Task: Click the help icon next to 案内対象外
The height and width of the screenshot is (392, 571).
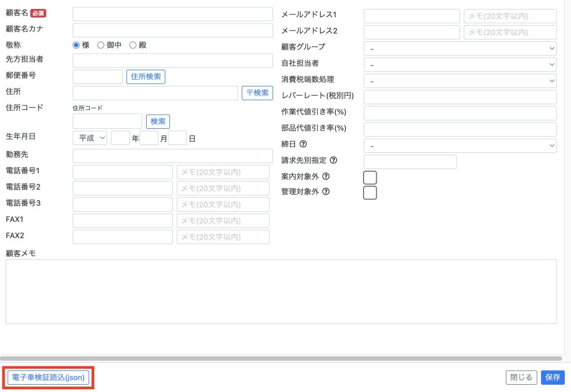Action: click(326, 176)
